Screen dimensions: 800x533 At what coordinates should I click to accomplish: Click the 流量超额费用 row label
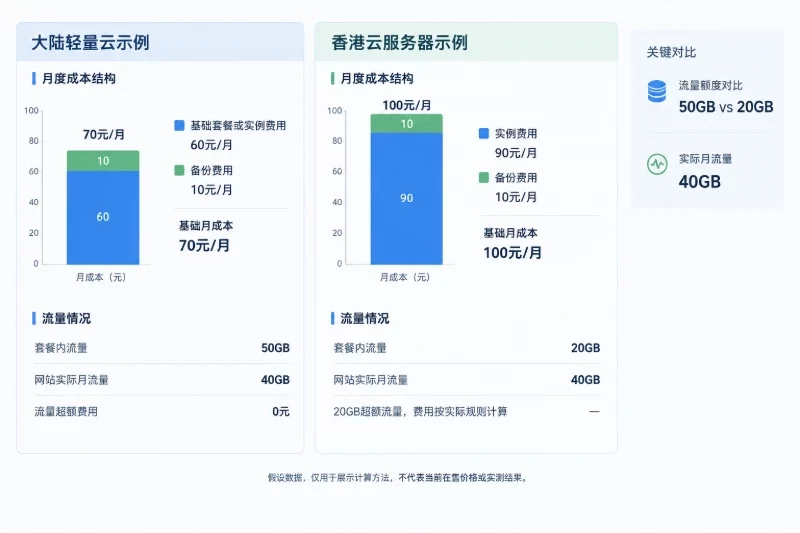66,412
